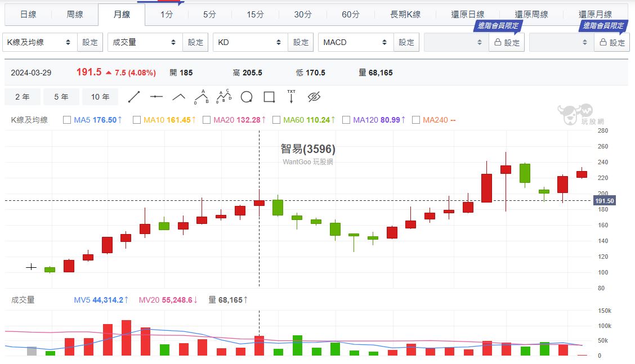The image size is (635, 364).
Task: Open the K線及均線 indicator dropdown
Action: [40, 42]
